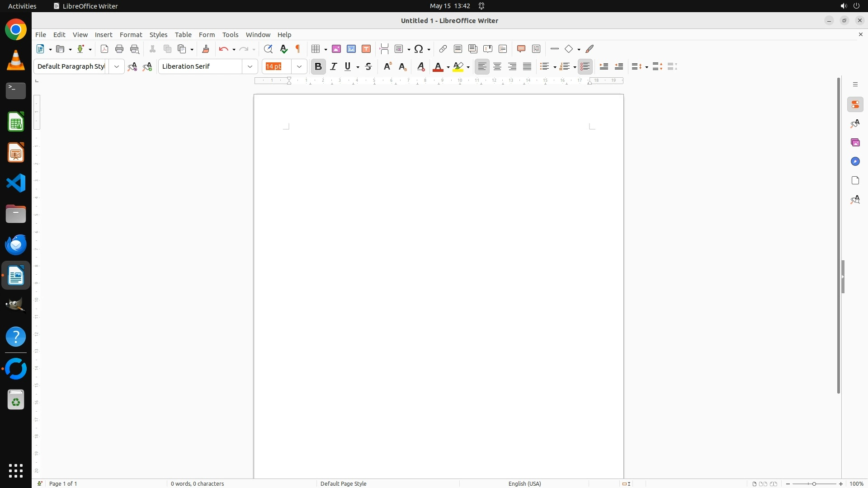Insert a table using toolbar icon
868x488 pixels.
316,49
